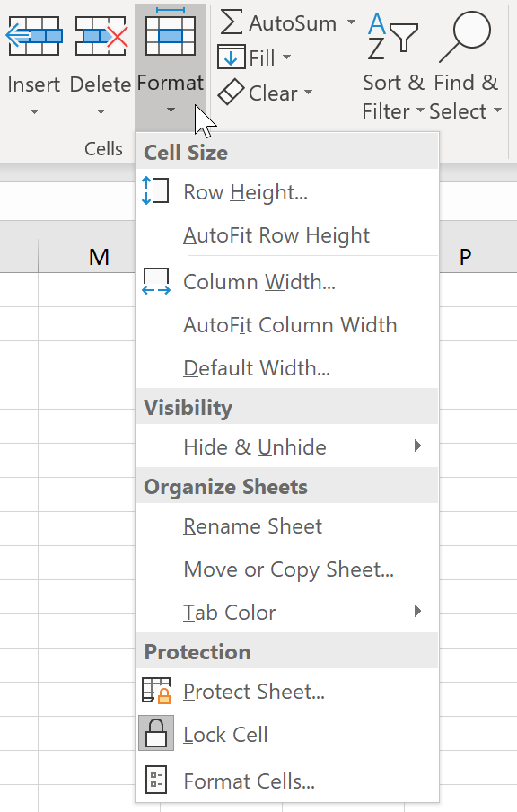Screen dimensions: 517x812
Task: Open the Insert dropdown arrow
Action: coord(34,111)
